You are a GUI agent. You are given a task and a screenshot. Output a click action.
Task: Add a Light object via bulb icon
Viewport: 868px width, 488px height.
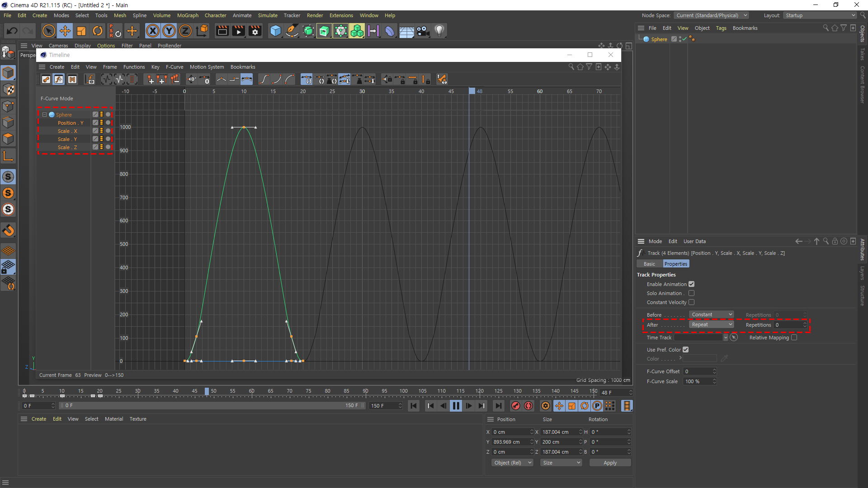pos(439,31)
